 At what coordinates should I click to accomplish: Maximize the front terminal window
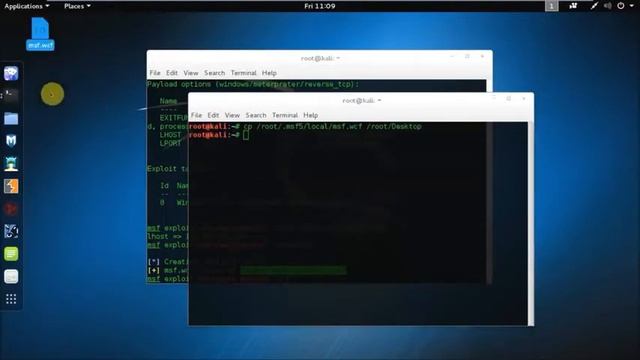(x=509, y=98)
